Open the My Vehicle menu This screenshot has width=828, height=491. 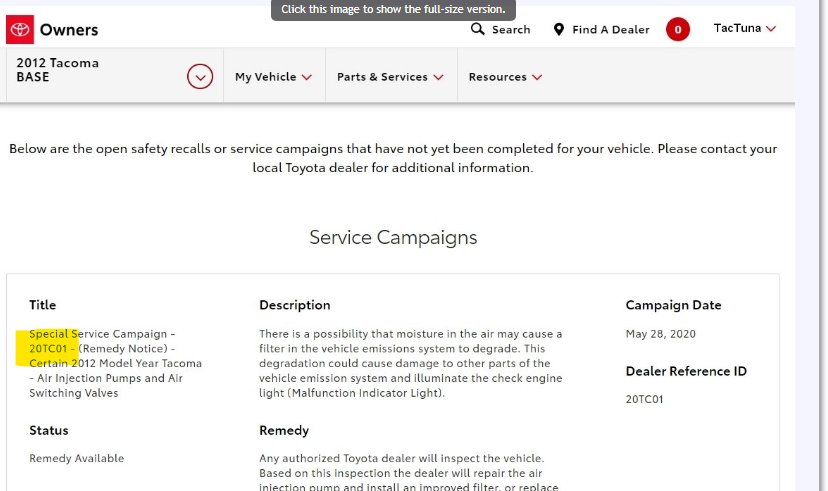point(273,77)
